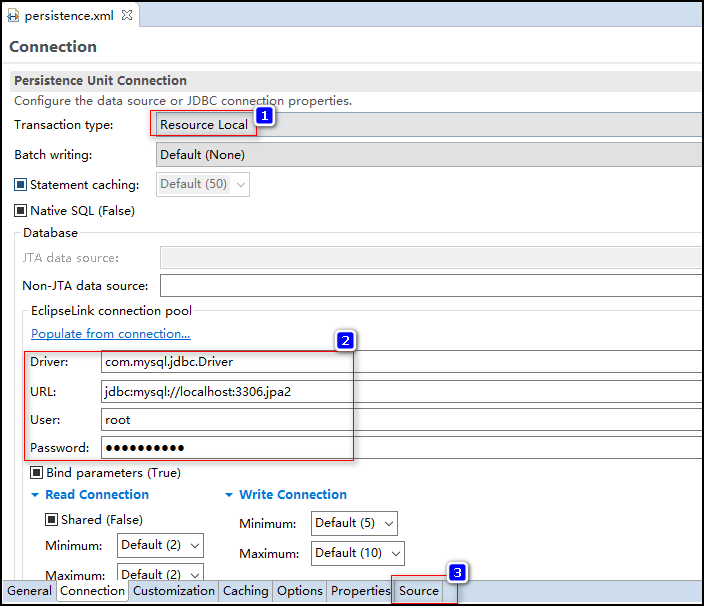Click the Database group label

click(x=50, y=233)
